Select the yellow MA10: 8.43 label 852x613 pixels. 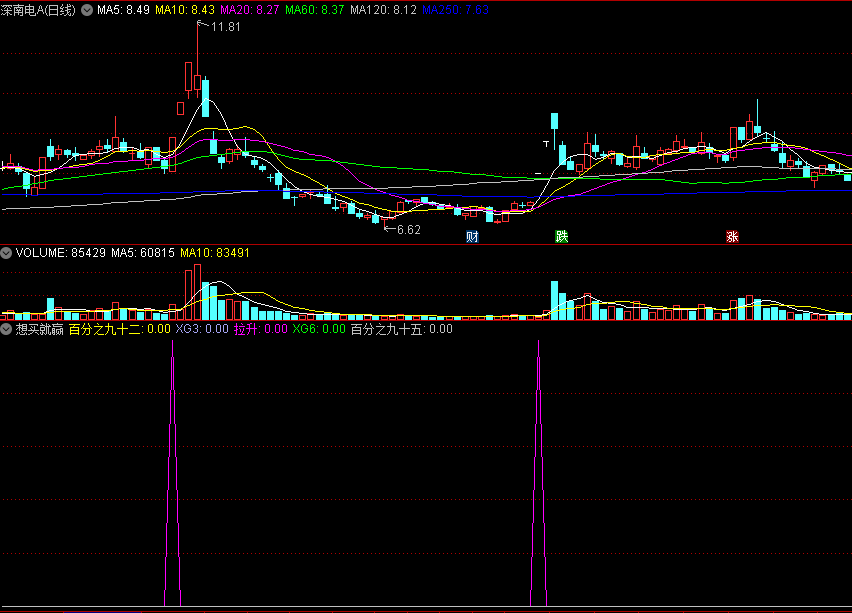coord(185,10)
